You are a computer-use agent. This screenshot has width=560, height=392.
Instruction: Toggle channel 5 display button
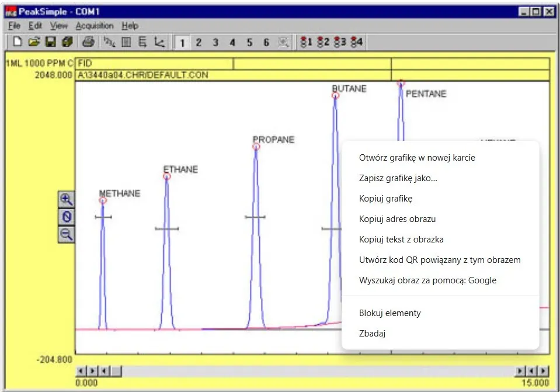pos(249,43)
